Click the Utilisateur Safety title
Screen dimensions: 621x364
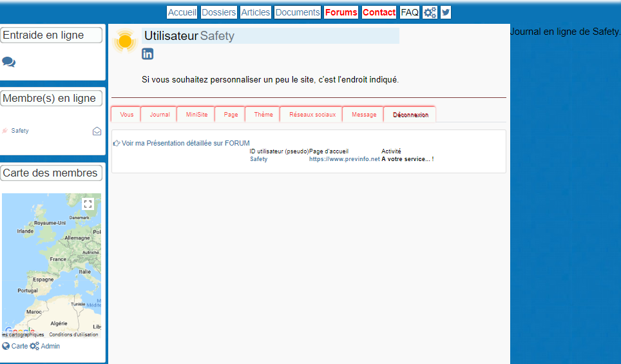click(189, 35)
